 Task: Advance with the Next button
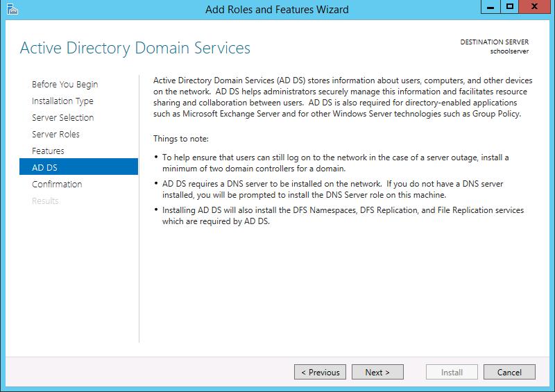(x=377, y=372)
